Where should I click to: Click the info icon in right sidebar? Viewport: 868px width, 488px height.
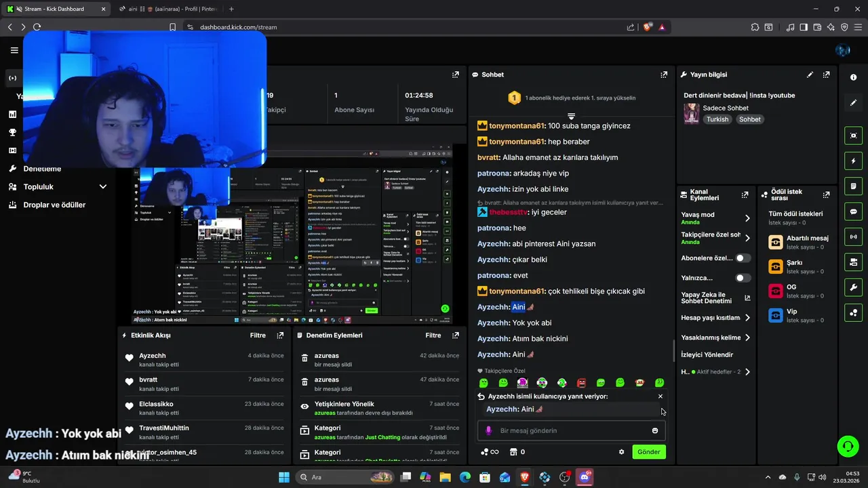pyautogui.click(x=853, y=77)
